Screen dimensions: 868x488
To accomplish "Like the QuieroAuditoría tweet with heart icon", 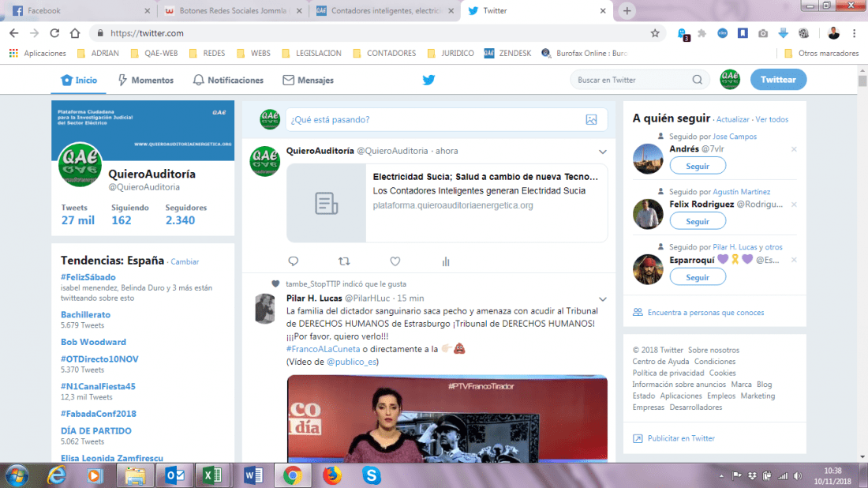I will click(x=395, y=261).
